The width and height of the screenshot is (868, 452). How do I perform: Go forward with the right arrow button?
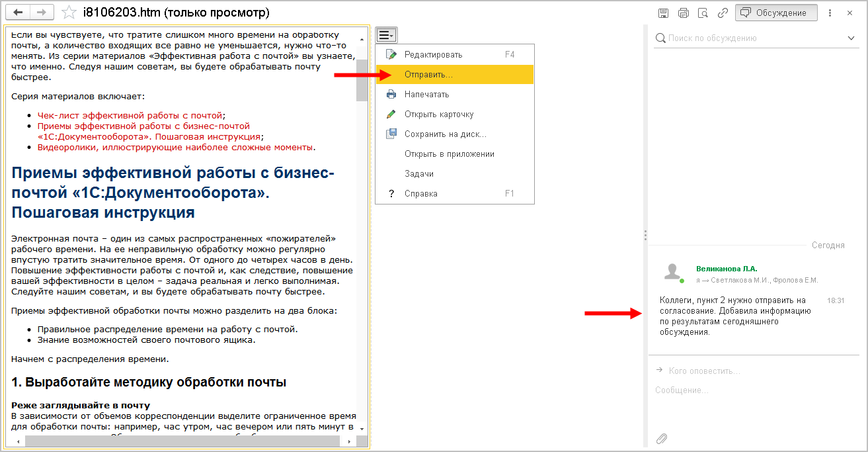pos(42,13)
